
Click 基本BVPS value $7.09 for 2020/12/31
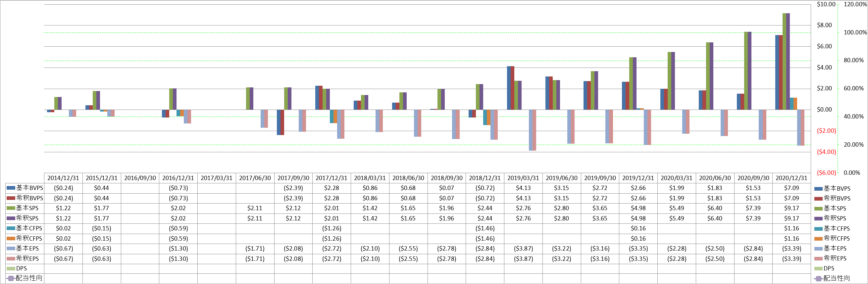pos(791,188)
